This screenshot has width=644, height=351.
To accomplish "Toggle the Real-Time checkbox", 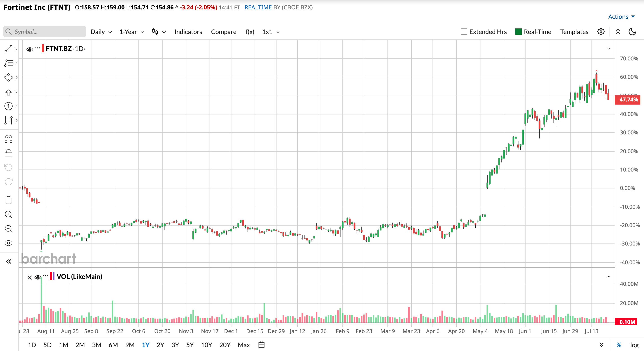I will [519, 32].
